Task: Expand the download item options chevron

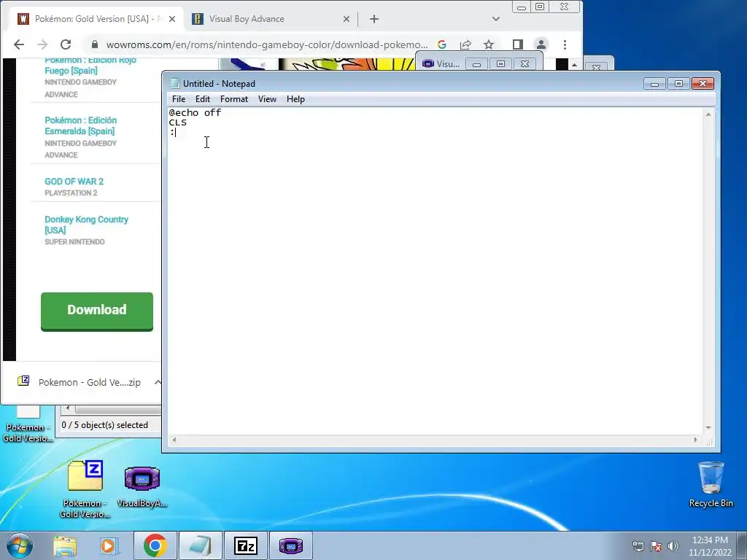Action: [x=158, y=382]
